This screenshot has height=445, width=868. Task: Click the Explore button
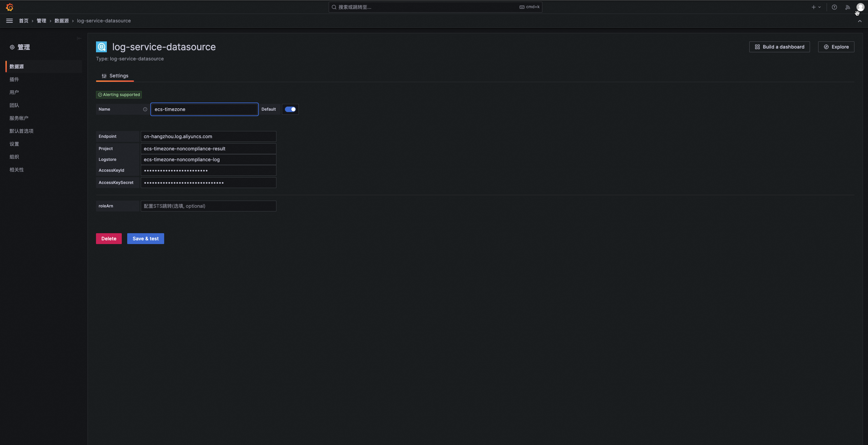tap(836, 47)
